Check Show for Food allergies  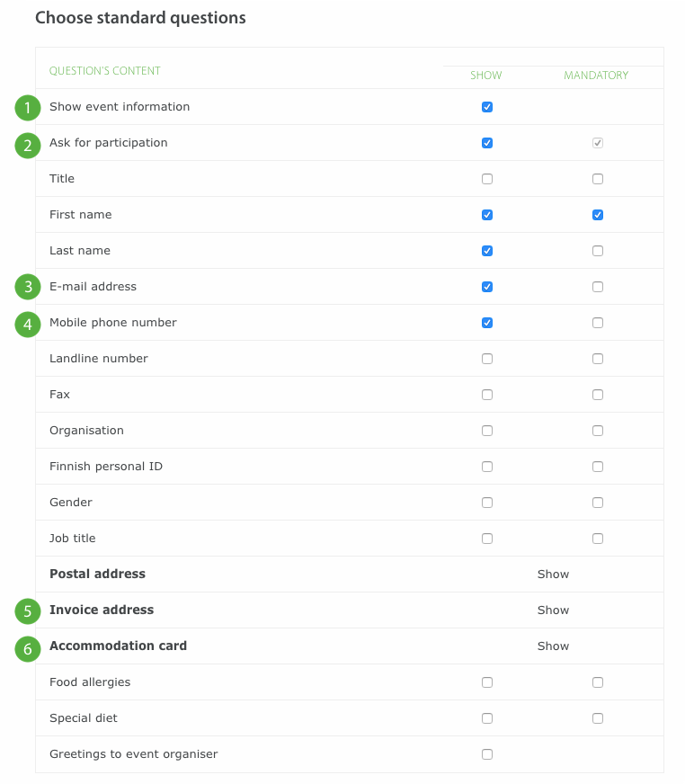[486, 682]
